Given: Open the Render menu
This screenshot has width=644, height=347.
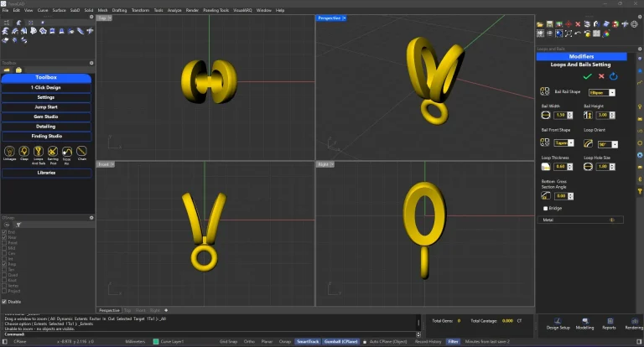Looking at the screenshot, I should (192, 10).
